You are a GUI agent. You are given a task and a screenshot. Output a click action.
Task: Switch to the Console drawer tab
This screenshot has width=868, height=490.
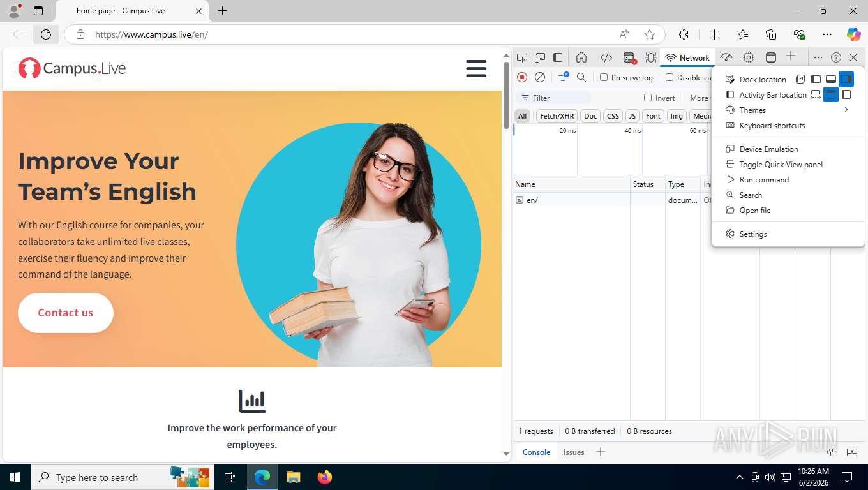pyautogui.click(x=536, y=452)
